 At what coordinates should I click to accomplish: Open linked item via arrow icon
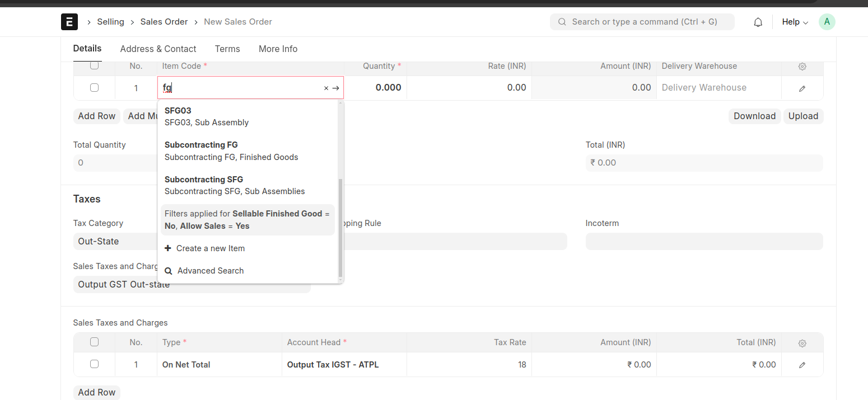tap(335, 88)
